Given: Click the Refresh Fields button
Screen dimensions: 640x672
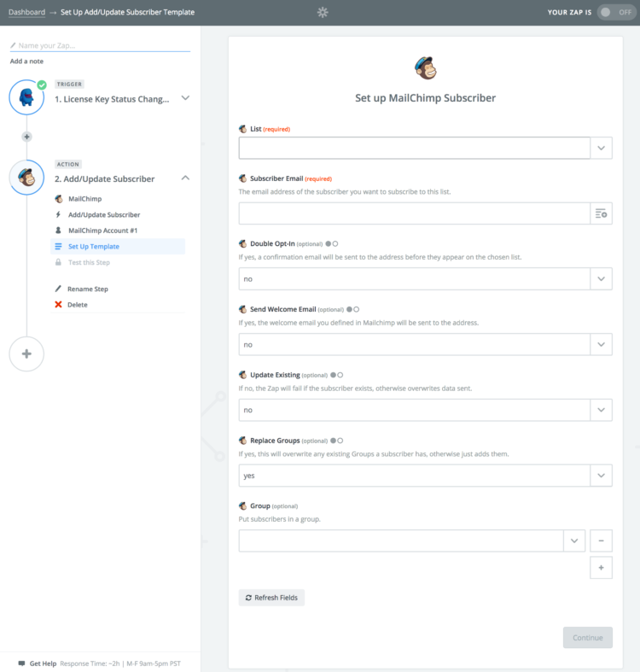Looking at the screenshot, I should tap(271, 598).
